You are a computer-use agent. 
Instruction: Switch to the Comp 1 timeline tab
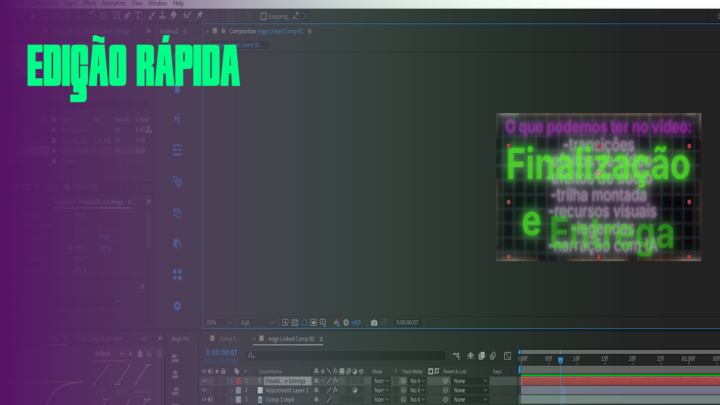click(226, 340)
